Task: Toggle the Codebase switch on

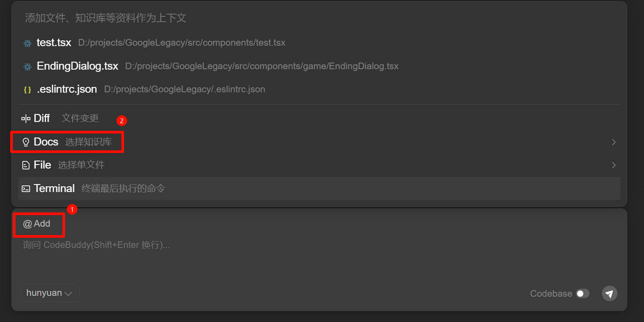Action: tap(582, 294)
